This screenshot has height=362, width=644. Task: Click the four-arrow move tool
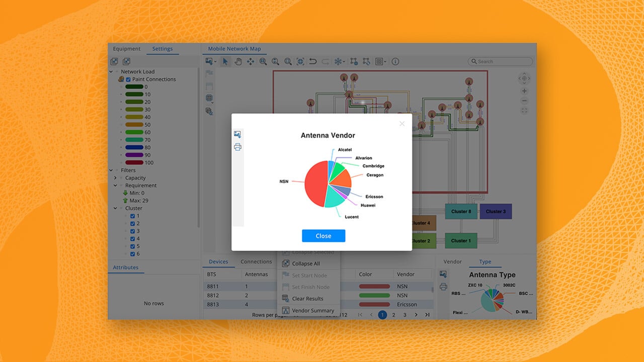click(x=251, y=61)
